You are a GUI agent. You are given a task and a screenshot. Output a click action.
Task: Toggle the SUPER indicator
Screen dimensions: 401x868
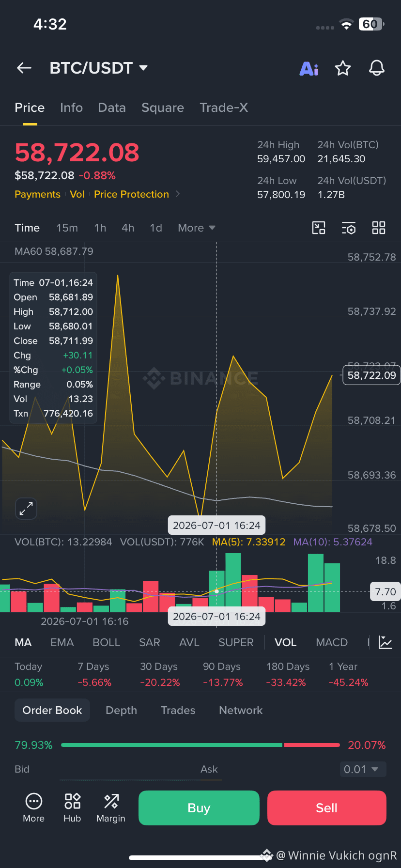[236, 642]
